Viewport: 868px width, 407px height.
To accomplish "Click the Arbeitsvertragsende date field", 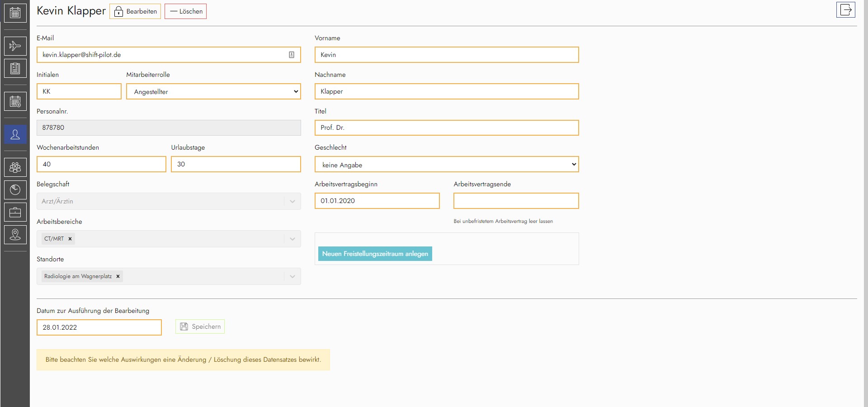I will 516,201.
